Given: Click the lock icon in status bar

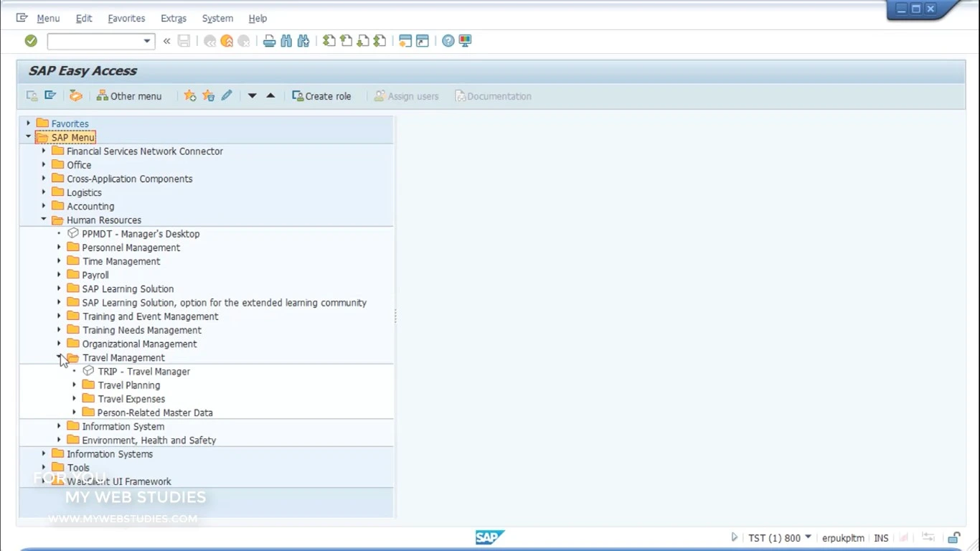Looking at the screenshot, I should 954,537.
